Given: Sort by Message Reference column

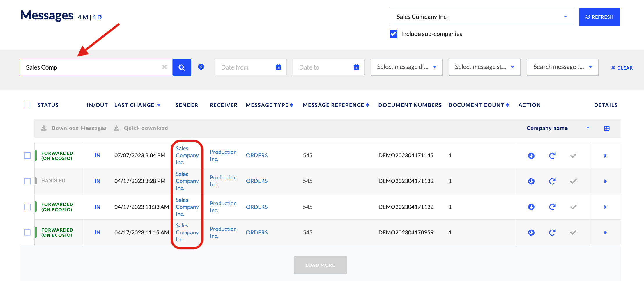Looking at the screenshot, I should (x=336, y=105).
